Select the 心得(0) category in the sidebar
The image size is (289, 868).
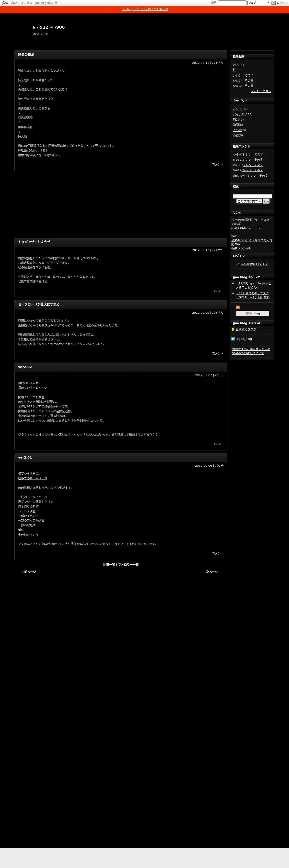pos(236,135)
